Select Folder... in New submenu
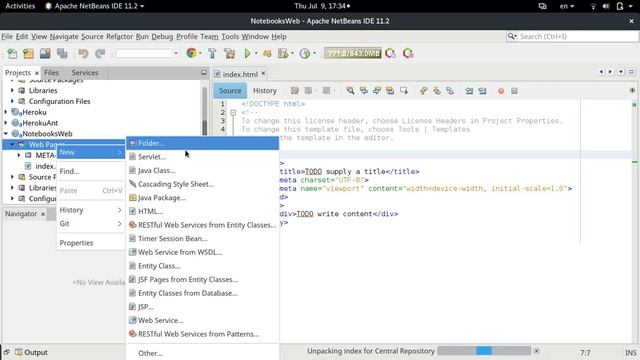Image resolution: width=640 pixels, height=360 pixels. 202,143
